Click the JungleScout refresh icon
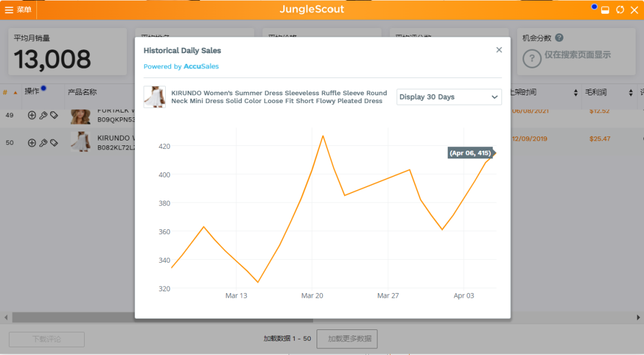Viewport: 644px width, 355px height. pos(620,10)
